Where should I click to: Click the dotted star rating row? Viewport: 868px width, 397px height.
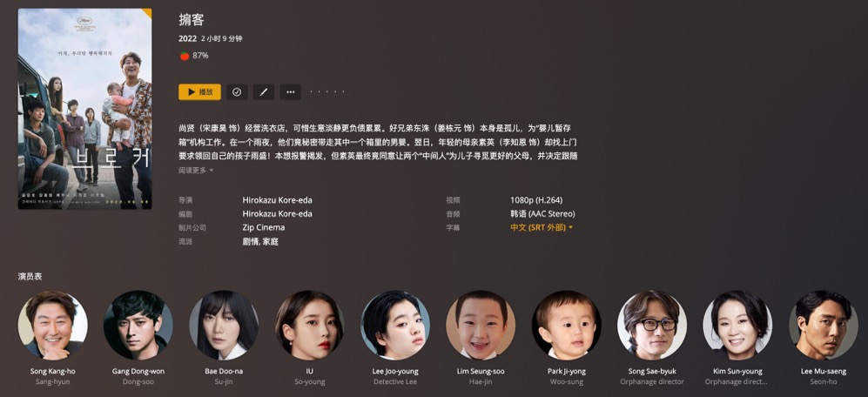[x=327, y=92]
